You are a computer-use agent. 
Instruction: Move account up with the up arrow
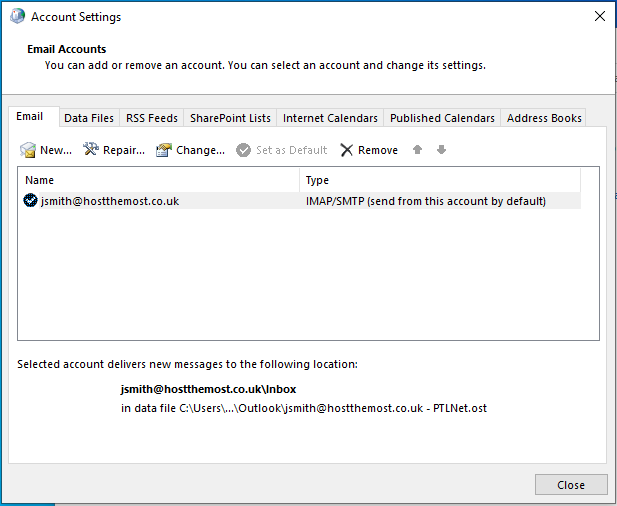click(417, 150)
